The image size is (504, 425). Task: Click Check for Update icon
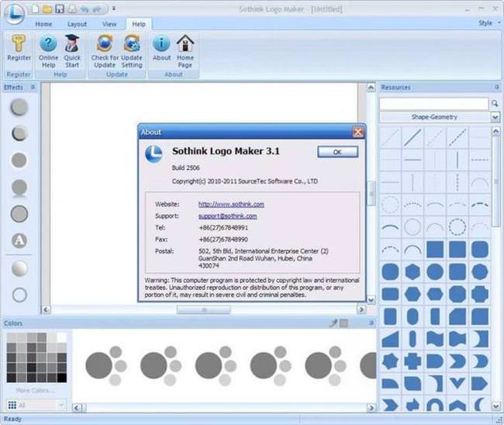(x=105, y=43)
